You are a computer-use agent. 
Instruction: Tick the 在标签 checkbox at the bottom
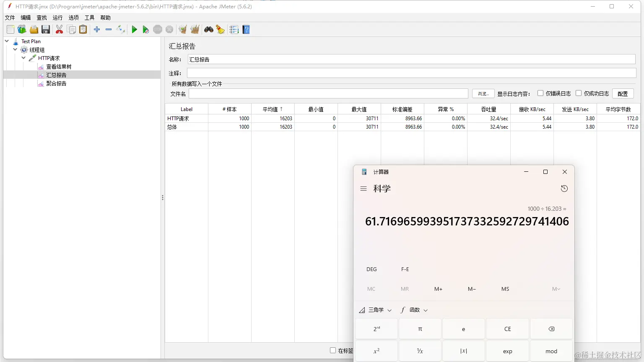[x=333, y=350]
